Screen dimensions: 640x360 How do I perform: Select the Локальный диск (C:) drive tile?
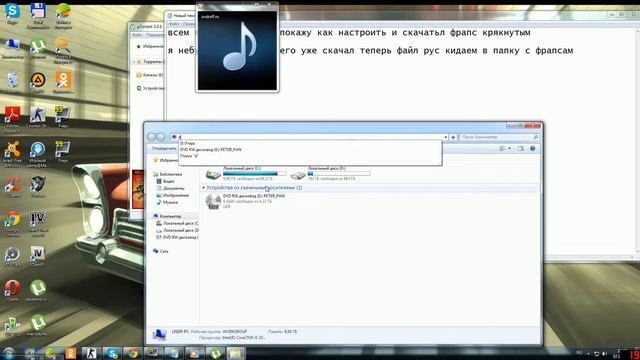(245, 173)
